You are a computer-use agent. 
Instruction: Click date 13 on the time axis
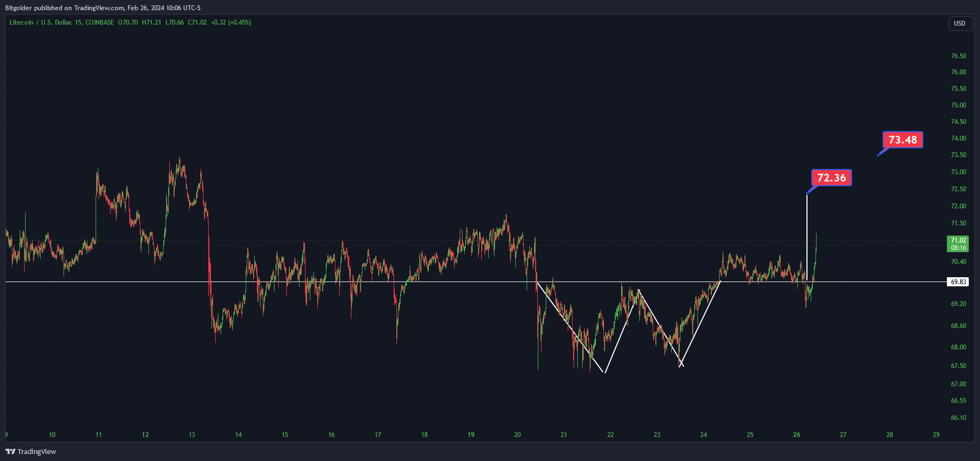point(192,435)
